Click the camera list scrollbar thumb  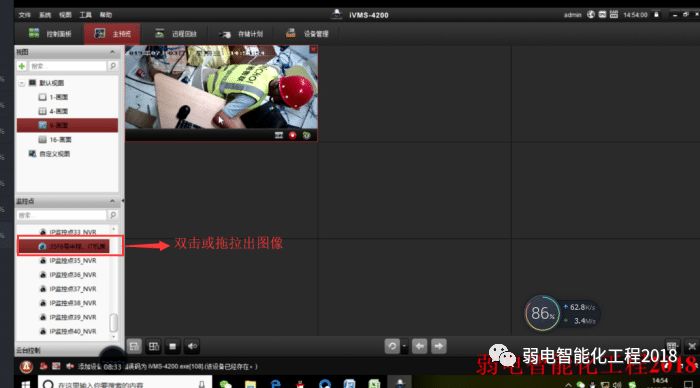pos(113,322)
